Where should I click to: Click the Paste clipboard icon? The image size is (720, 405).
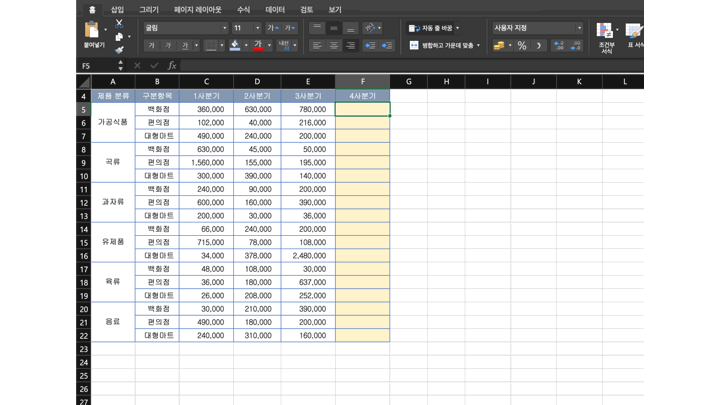pyautogui.click(x=92, y=30)
